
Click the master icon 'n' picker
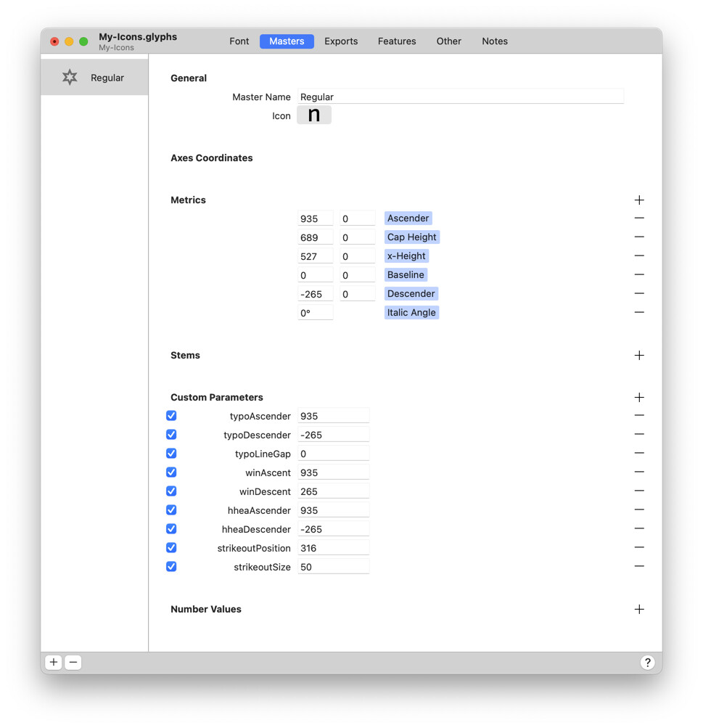[x=314, y=115]
